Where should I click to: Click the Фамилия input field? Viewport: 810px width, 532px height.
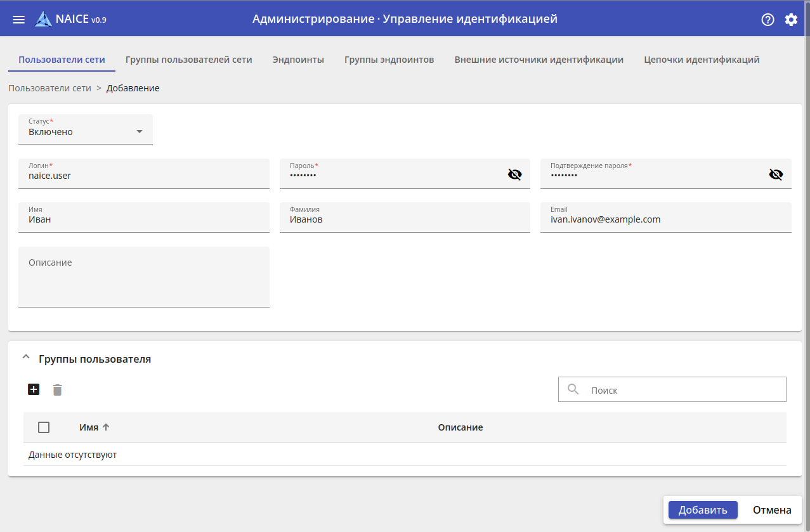coord(405,217)
